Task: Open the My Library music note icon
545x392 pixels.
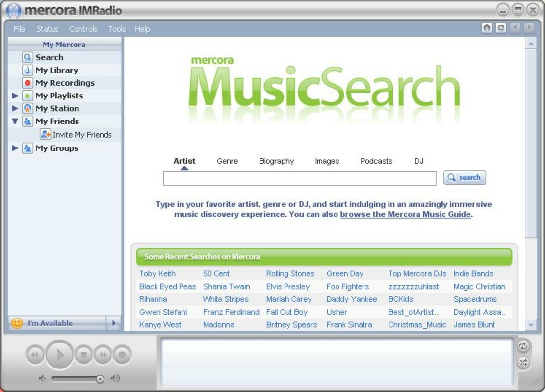Action: tap(27, 70)
